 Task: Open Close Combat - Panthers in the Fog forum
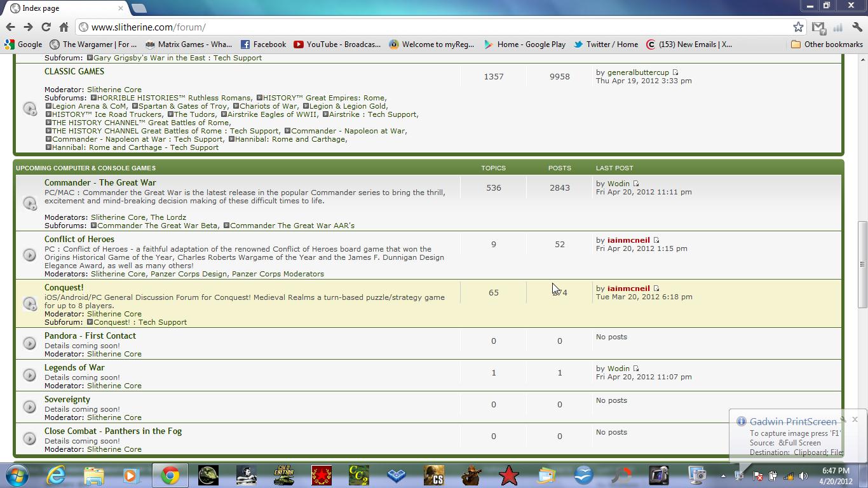pos(113,431)
